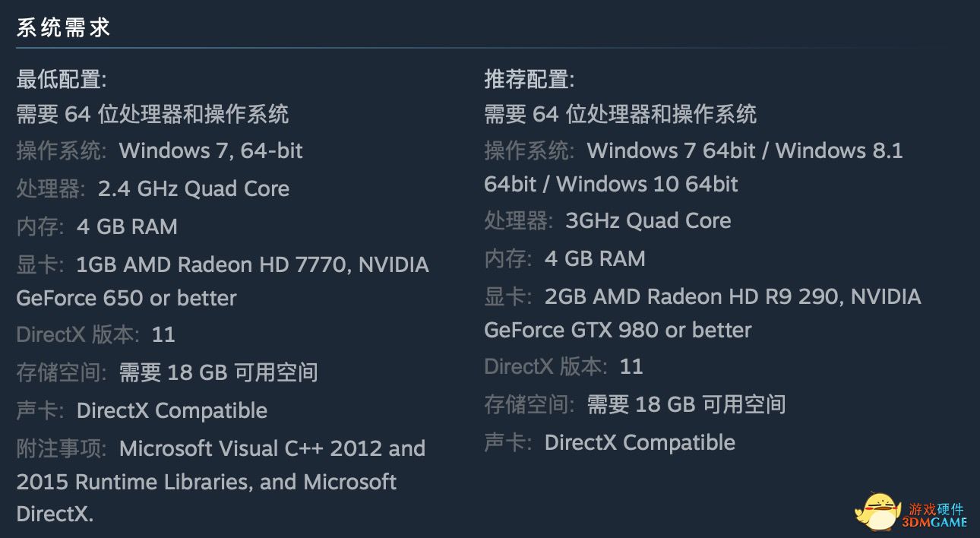
Task: Click the minimum 内存 4 GB RAM entry
Action: tap(96, 226)
